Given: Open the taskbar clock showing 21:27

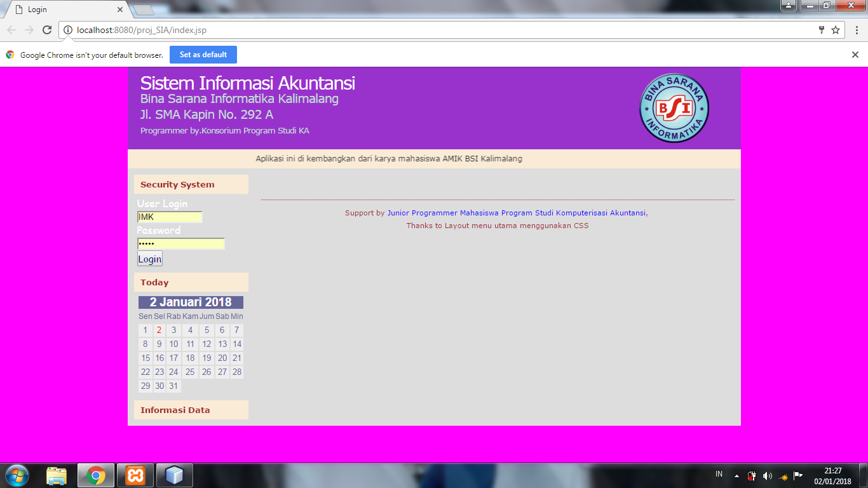Looking at the screenshot, I should [x=832, y=476].
